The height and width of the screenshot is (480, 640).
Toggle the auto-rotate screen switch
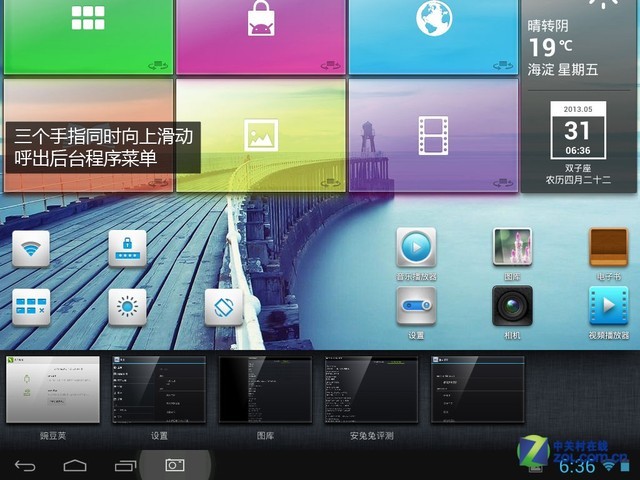223,306
